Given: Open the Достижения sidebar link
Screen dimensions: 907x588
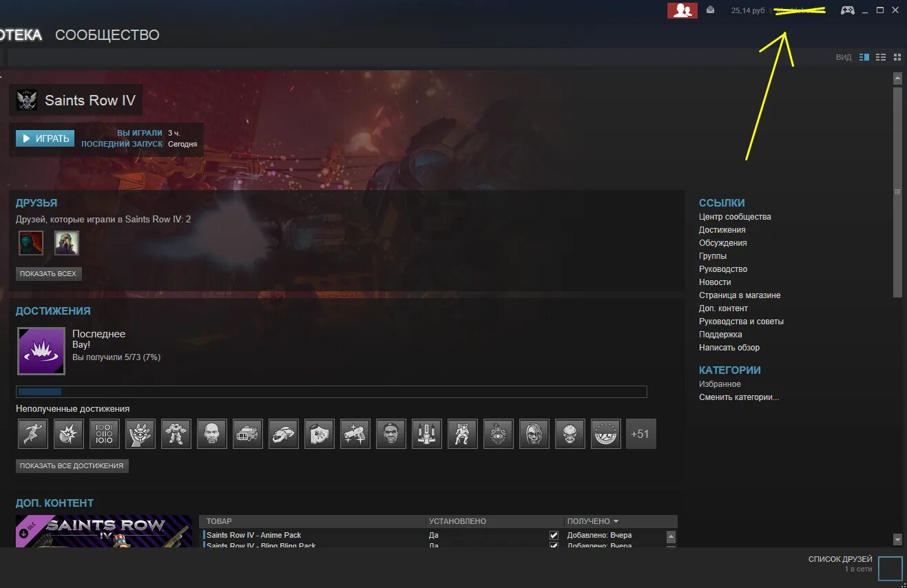Looking at the screenshot, I should [x=722, y=230].
